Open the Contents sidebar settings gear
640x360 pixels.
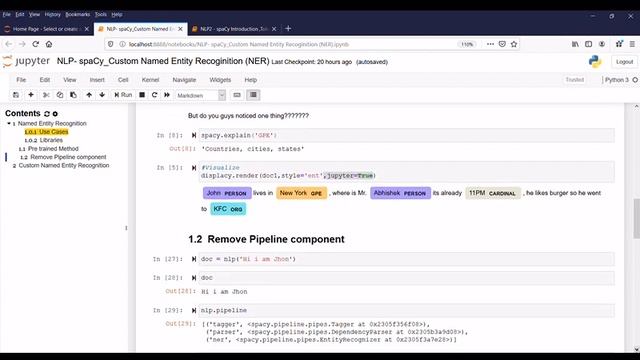coord(55,114)
